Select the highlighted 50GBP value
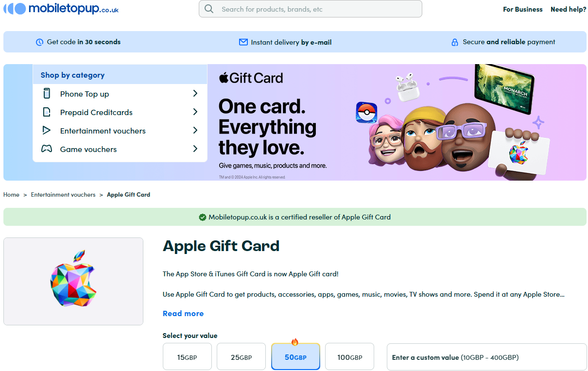Screen dimensions: 588x371 tap(295, 357)
